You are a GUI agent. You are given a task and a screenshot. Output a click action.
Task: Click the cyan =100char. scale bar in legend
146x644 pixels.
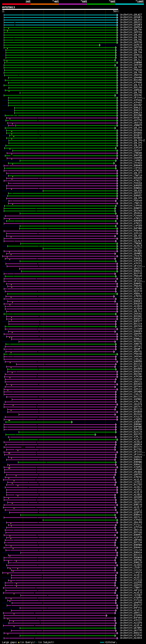tap(102, 642)
